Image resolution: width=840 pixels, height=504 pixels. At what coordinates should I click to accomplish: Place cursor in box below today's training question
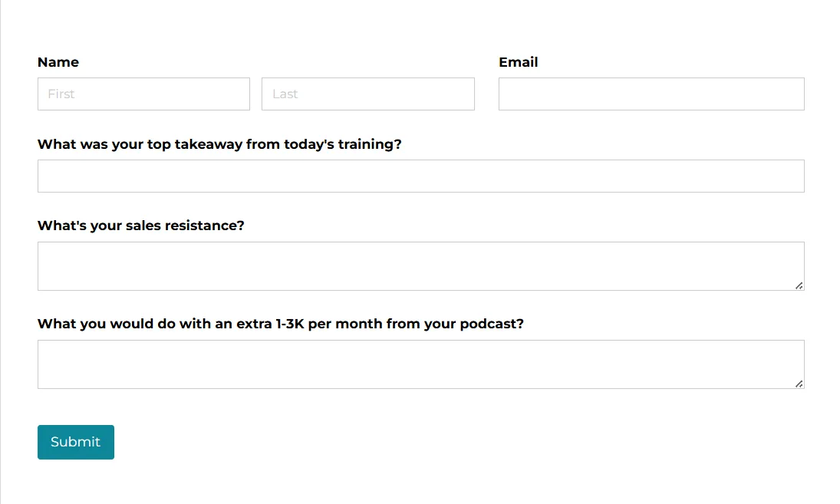(x=420, y=176)
